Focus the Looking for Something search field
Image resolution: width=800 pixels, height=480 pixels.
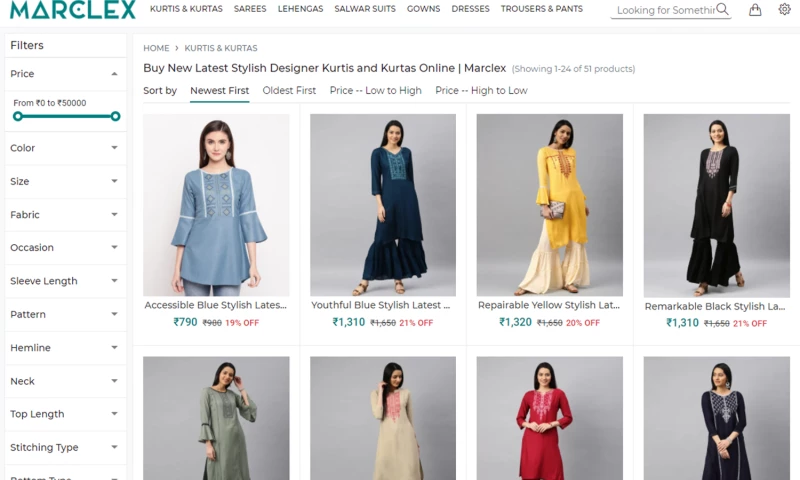pyautogui.click(x=665, y=10)
